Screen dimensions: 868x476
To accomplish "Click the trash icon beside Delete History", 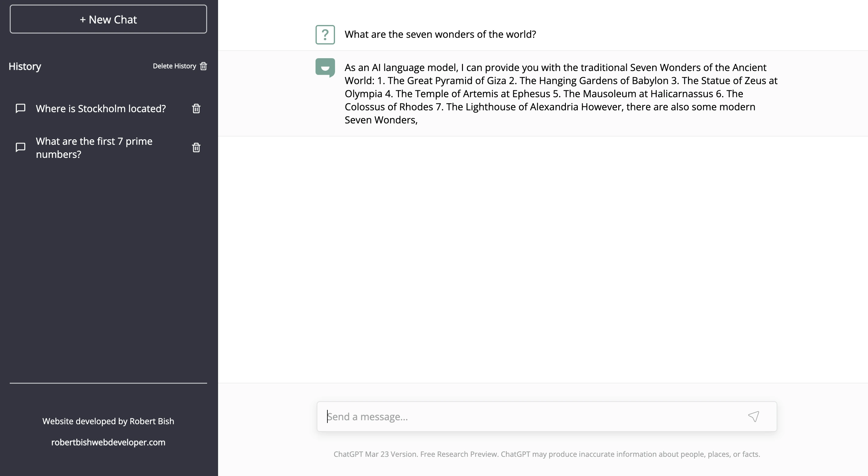I will [x=203, y=66].
